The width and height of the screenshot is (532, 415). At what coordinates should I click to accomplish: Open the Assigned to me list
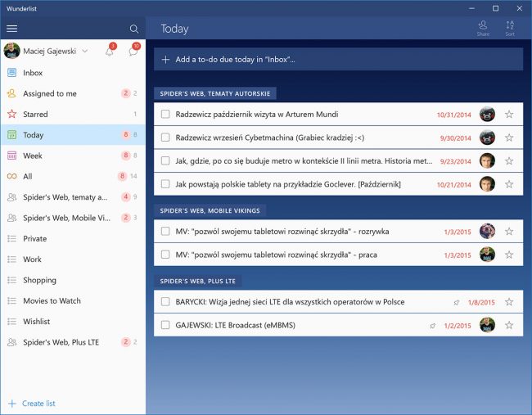(73, 93)
